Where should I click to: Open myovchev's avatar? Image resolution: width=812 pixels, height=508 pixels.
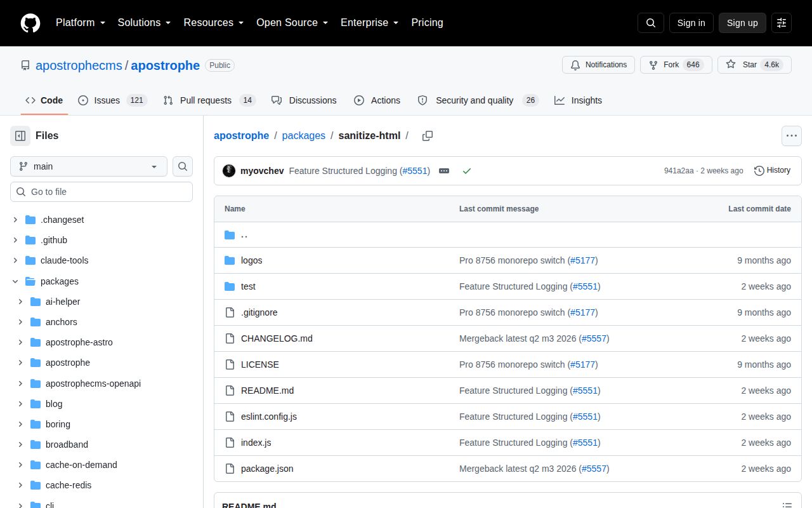tap(229, 171)
